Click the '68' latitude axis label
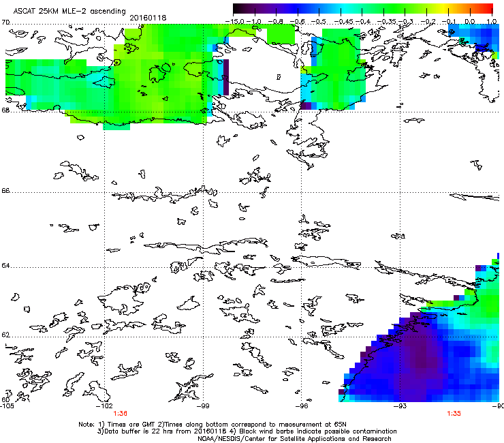The height and width of the screenshot is (443, 504). pos(5,110)
